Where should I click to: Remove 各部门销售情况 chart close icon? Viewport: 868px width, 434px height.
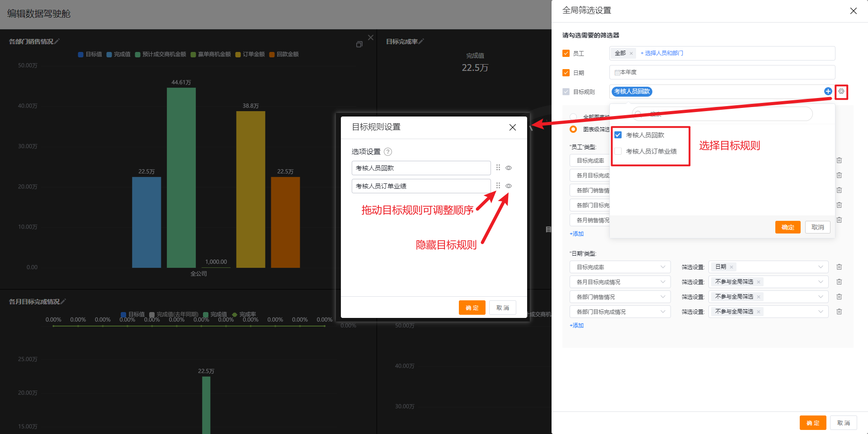tap(371, 37)
